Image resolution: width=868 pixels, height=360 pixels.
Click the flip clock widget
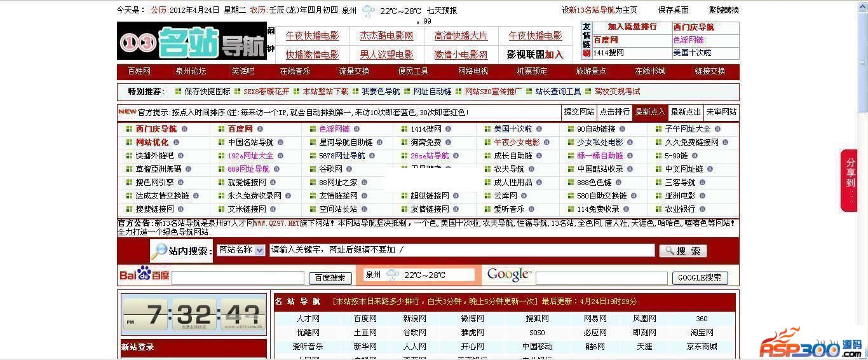click(194, 314)
